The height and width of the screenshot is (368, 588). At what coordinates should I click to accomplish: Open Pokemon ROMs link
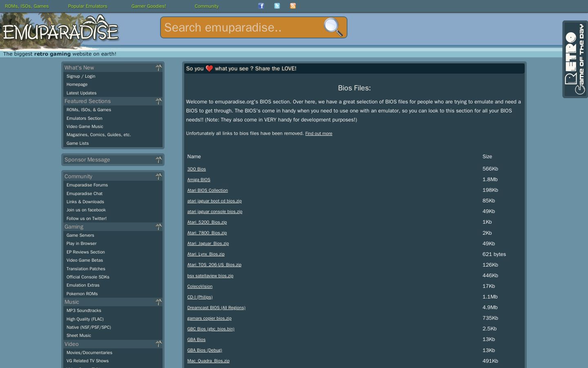coord(82,294)
